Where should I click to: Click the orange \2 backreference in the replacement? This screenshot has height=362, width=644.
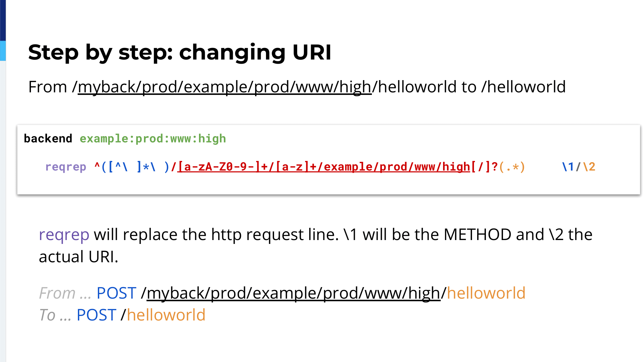[x=589, y=167]
